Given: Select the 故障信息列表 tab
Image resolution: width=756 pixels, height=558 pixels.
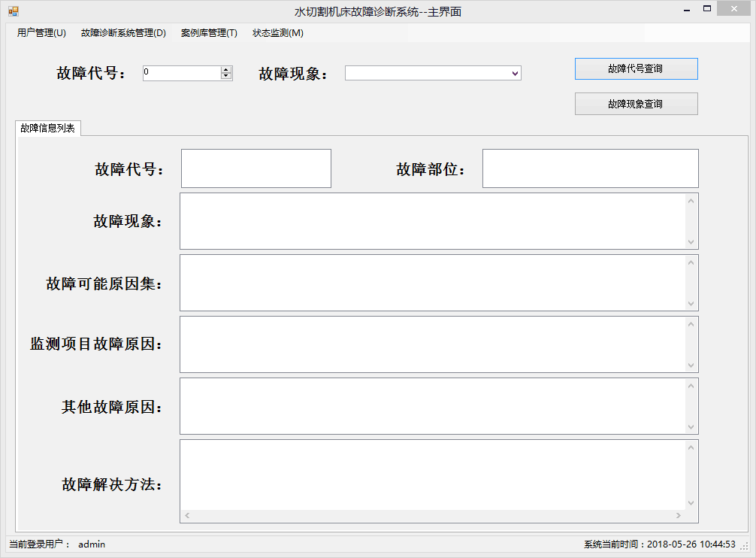Looking at the screenshot, I should pos(48,129).
